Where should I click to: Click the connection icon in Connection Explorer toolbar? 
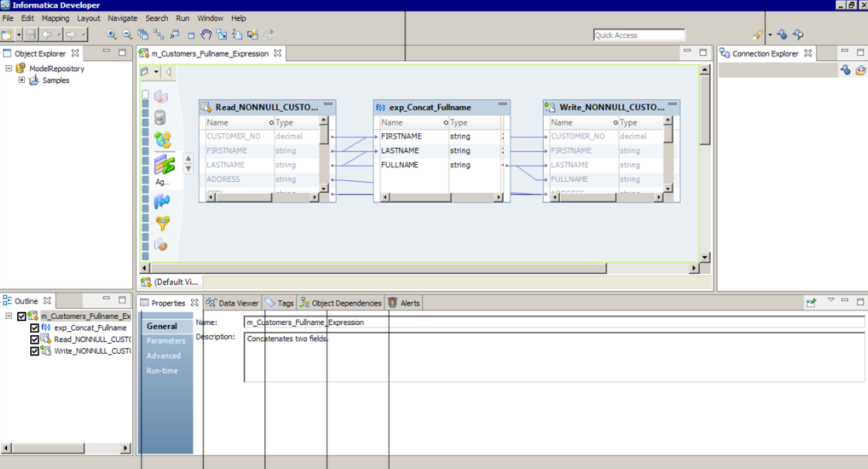pyautogui.click(x=846, y=70)
